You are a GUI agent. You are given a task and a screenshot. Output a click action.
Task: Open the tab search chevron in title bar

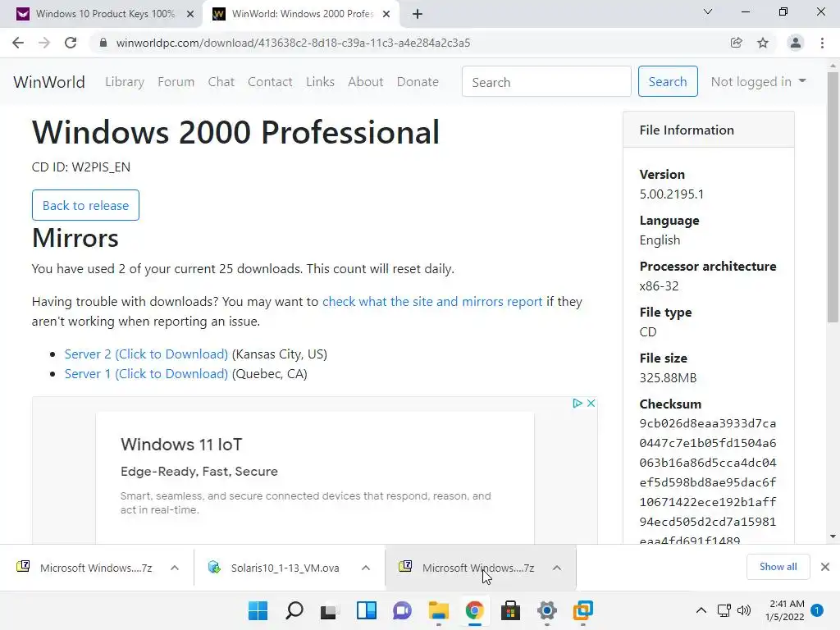point(708,11)
